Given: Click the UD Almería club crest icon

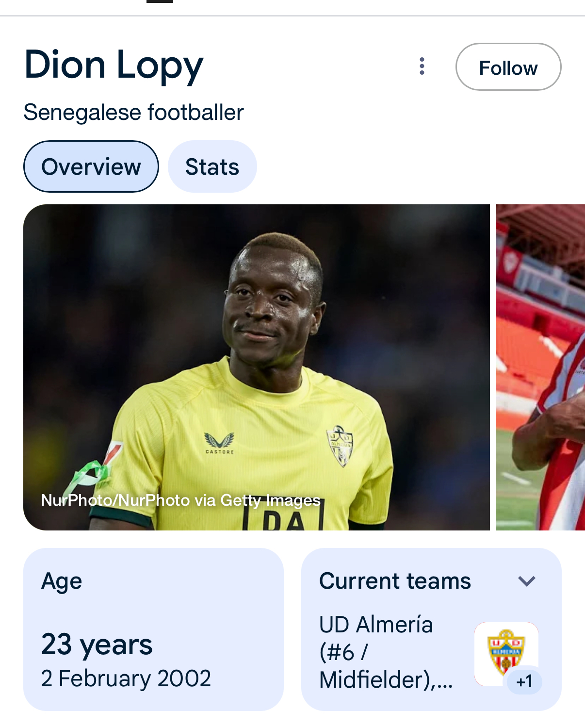Looking at the screenshot, I should click(x=505, y=652).
